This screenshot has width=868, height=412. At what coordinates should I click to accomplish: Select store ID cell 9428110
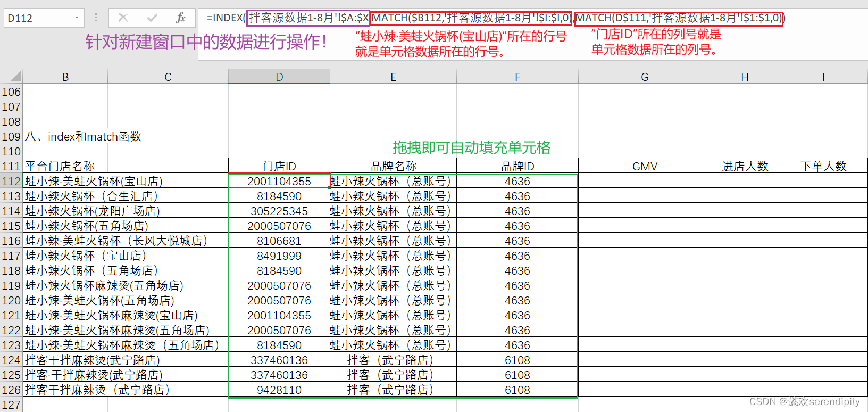pos(279,390)
